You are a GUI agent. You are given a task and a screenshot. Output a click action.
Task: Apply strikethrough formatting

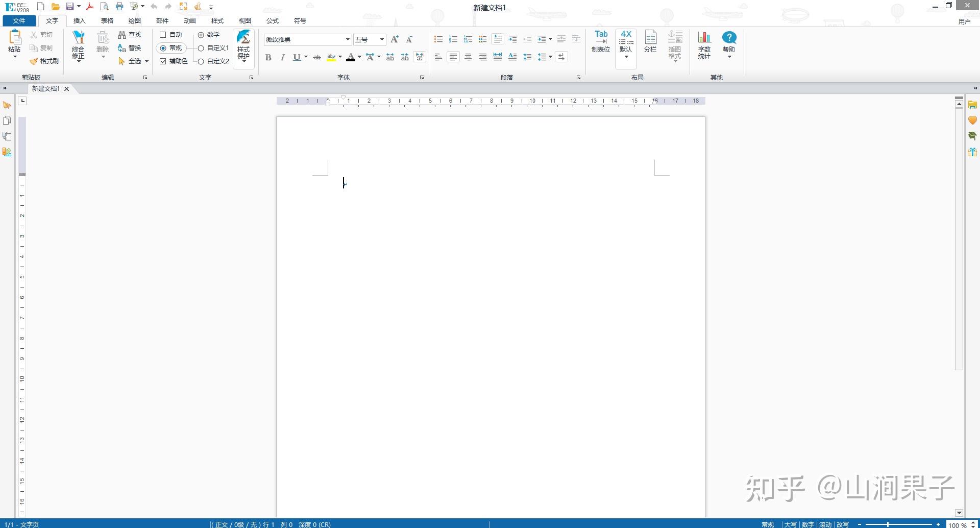(317, 57)
